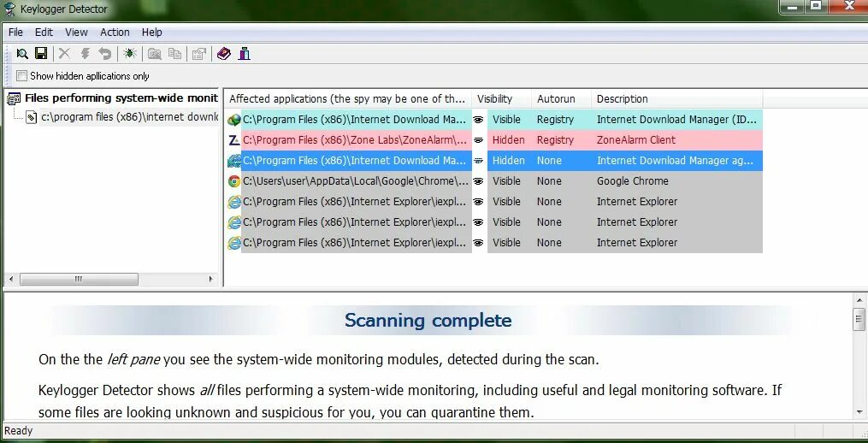
Task: Open help with the purple book icon
Action: click(x=224, y=54)
